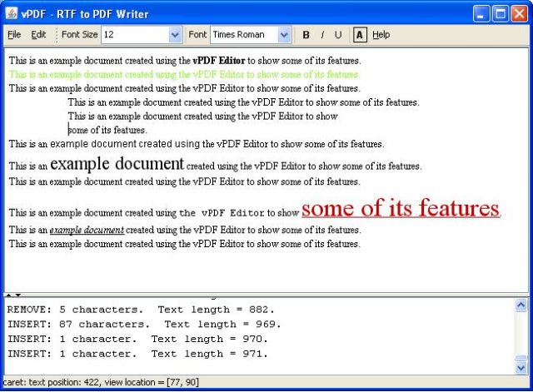This screenshot has width=533, height=392.
Task: Minimize the vPDF window
Action: tap(481, 14)
